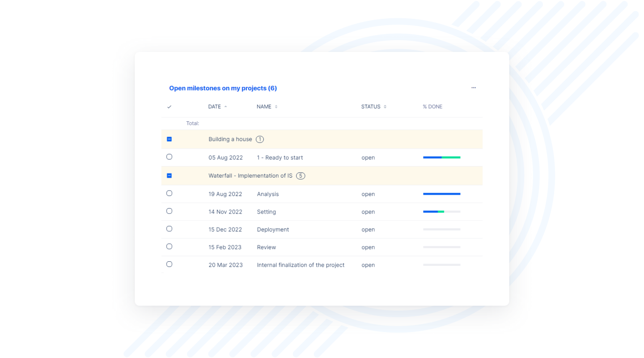Select the Analysis milestone row

tap(169, 193)
